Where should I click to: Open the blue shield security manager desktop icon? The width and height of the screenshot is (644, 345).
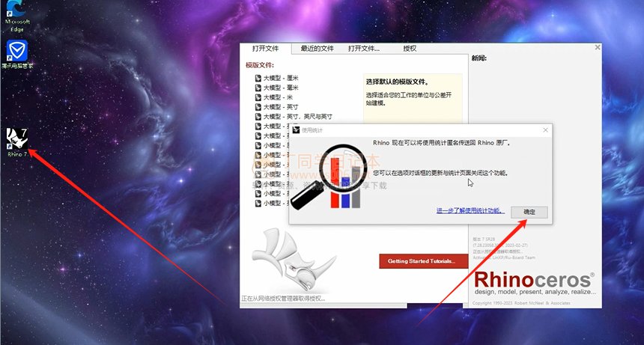17,54
